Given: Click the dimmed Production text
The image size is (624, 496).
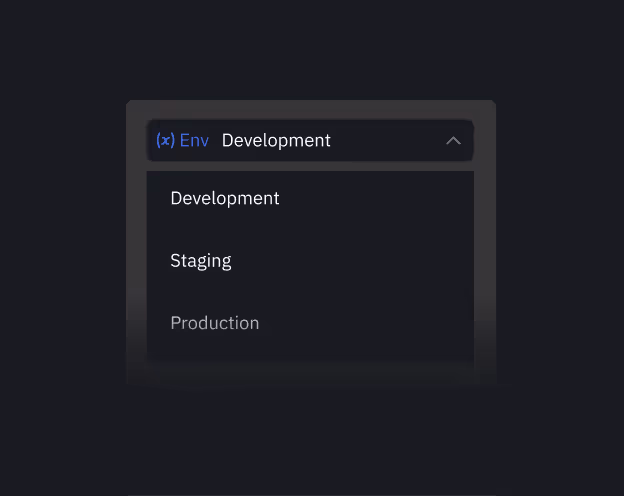Looking at the screenshot, I should coord(215,323).
